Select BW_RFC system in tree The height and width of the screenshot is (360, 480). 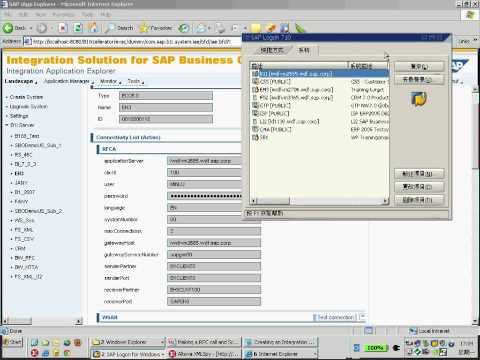[x=25, y=258]
